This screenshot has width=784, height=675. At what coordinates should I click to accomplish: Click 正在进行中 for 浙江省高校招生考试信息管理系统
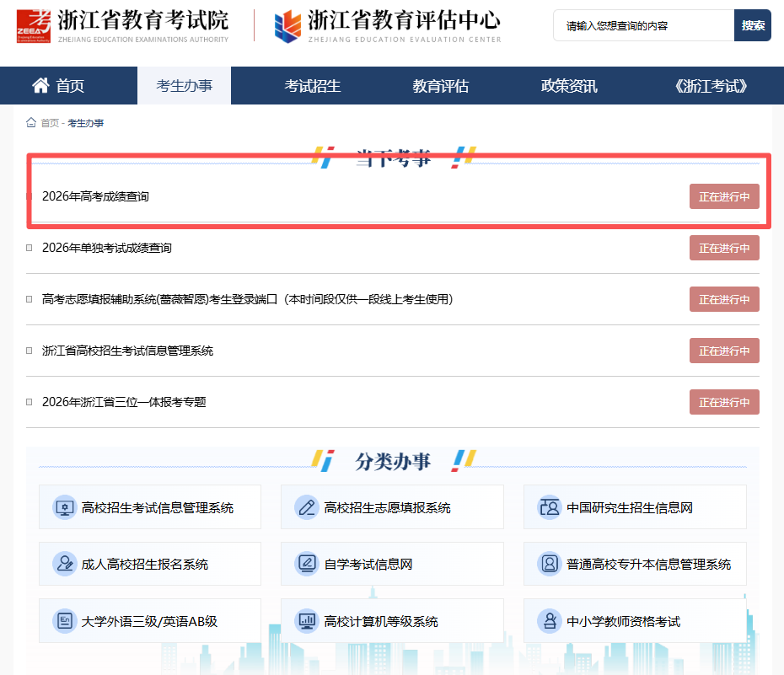point(724,351)
